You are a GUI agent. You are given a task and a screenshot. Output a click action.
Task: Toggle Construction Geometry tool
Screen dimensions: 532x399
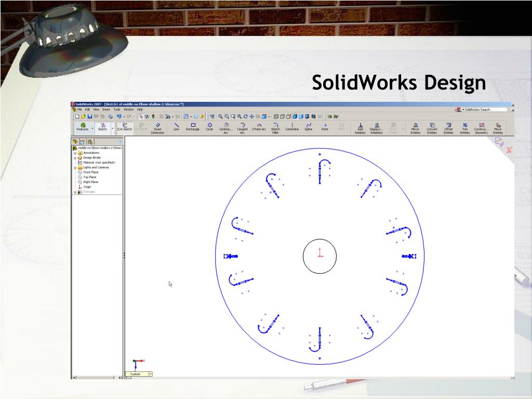pyautogui.click(x=482, y=128)
